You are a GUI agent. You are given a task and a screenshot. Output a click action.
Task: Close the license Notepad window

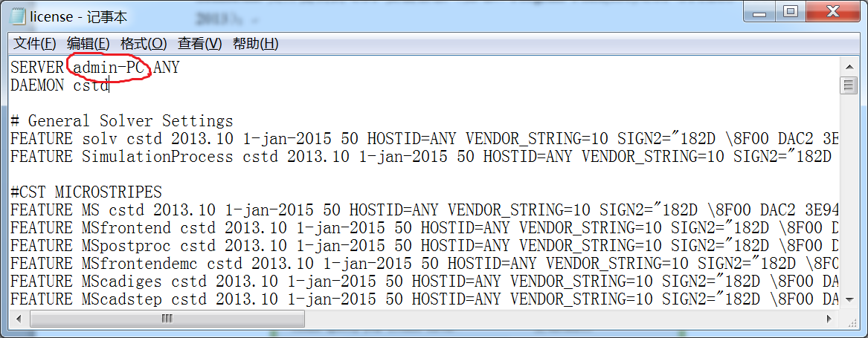point(832,11)
